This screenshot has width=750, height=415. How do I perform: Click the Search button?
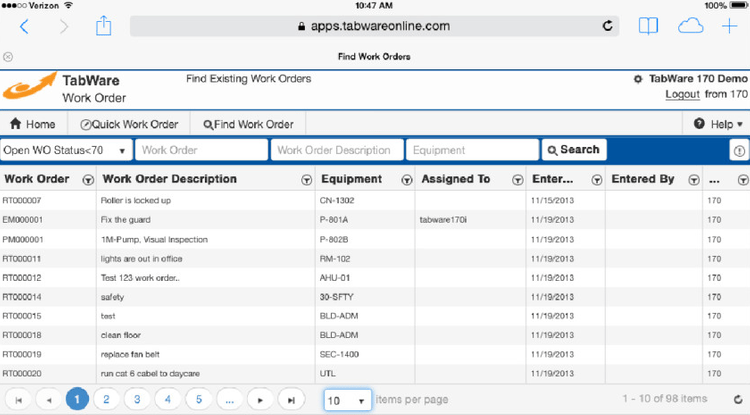point(574,150)
